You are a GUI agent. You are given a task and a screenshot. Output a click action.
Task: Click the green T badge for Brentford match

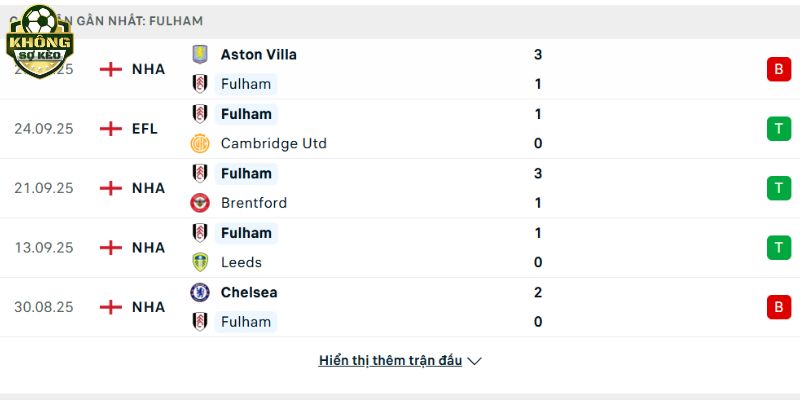click(x=778, y=188)
